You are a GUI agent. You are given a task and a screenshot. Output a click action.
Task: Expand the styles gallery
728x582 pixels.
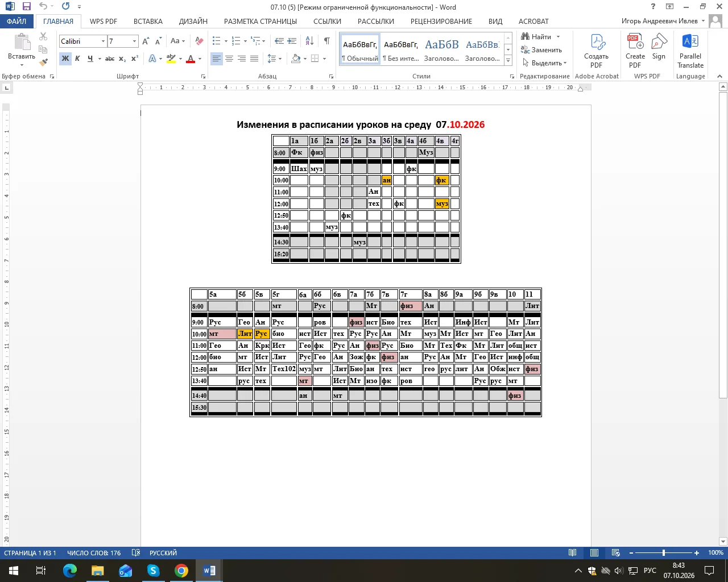point(508,60)
